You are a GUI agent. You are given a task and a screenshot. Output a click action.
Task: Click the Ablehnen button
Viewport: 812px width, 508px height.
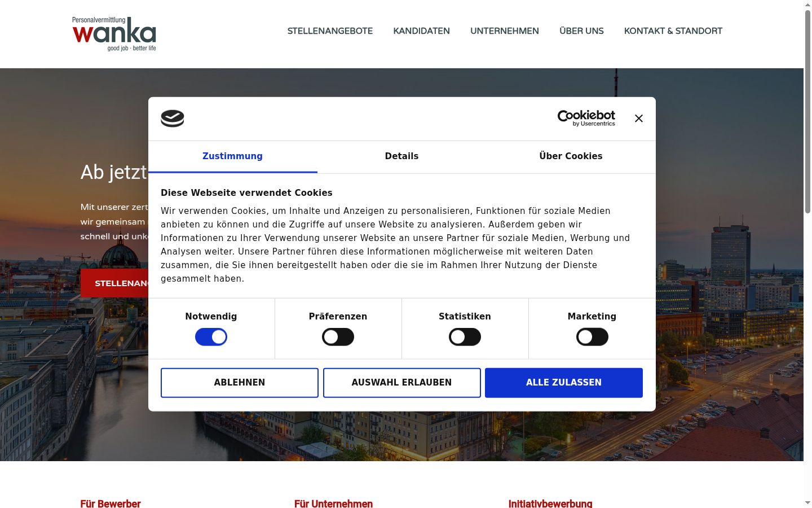point(240,383)
